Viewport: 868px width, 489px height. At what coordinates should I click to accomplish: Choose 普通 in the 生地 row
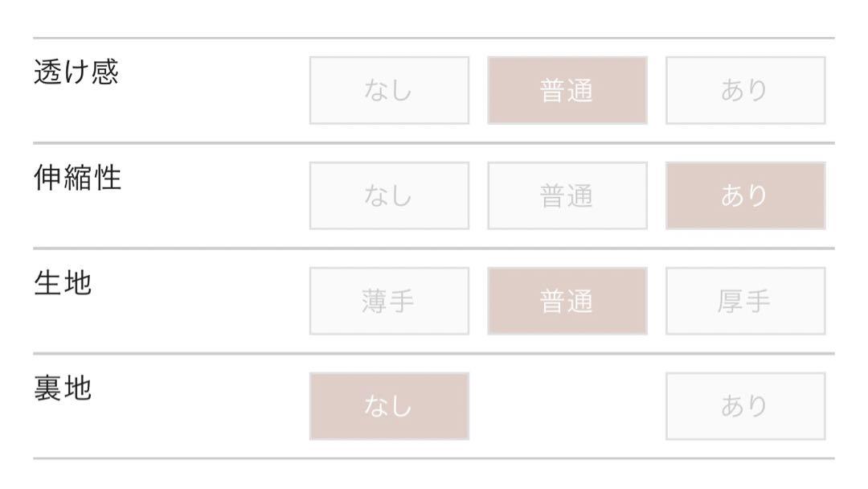[x=567, y=301]
